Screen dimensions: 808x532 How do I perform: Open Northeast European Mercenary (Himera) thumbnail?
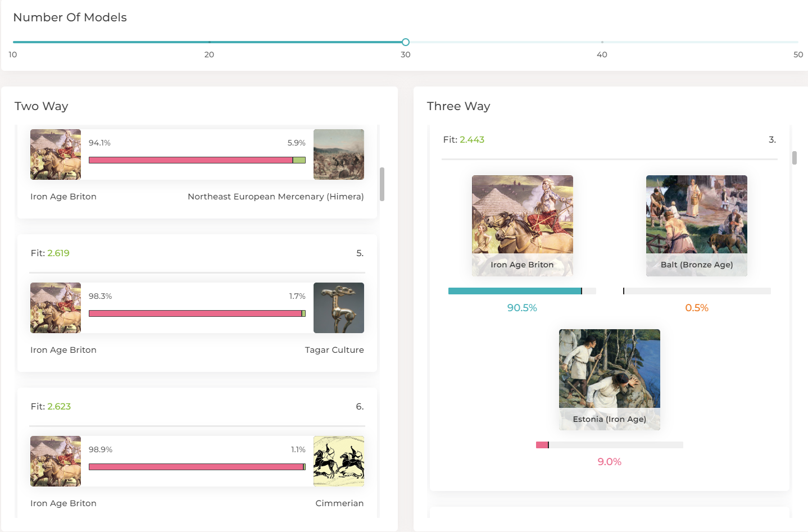339,154
